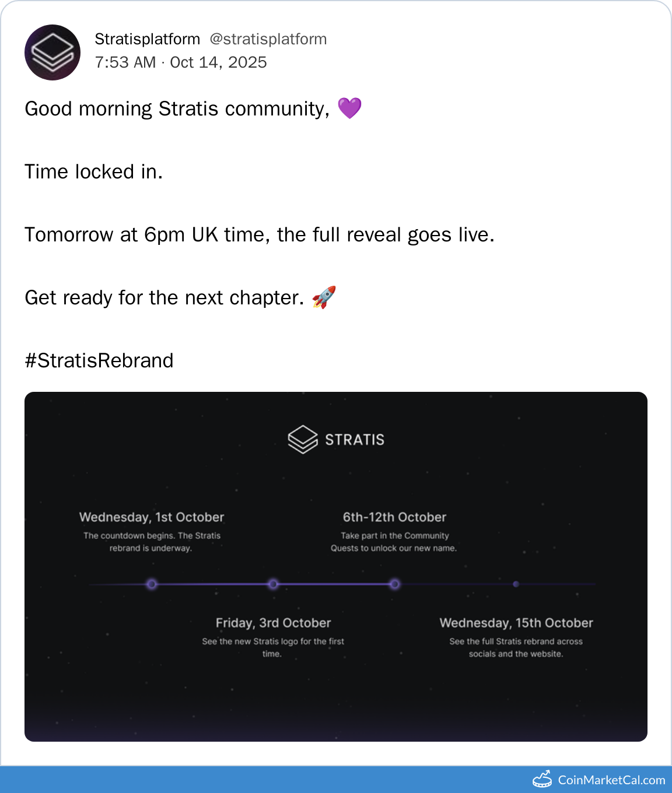Open the #StratisRebrand hashtag
The width and height of the screenshot is (672, 793).
click(x=99, y=360)
